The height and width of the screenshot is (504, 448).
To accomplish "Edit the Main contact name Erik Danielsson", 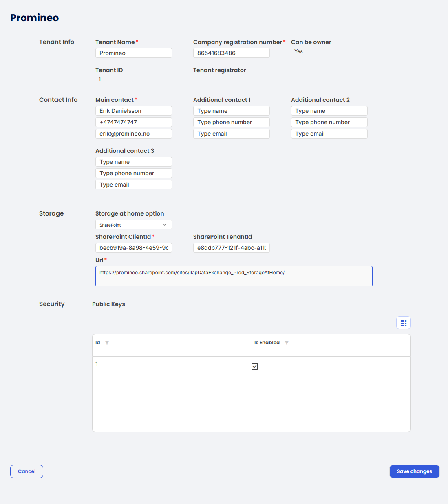I will coord(134,111).
